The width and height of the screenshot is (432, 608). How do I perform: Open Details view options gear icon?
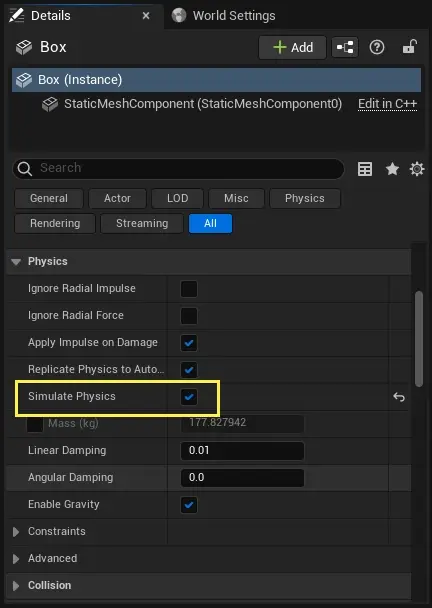click(x=417, y=169)
